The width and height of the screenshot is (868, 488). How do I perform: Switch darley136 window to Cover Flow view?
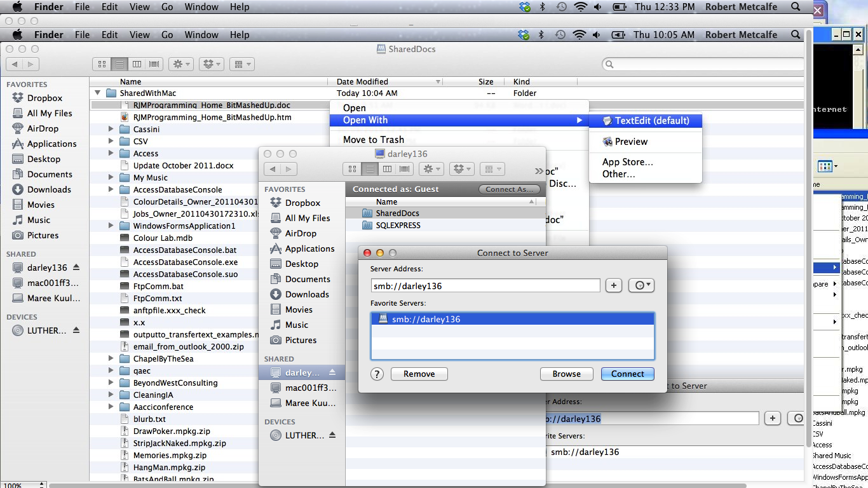(x=404, y=169)
